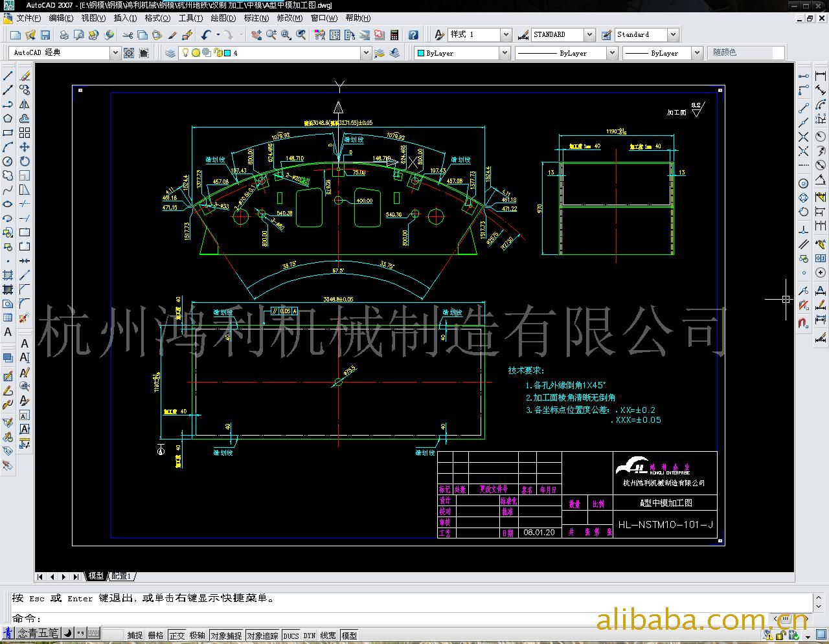Click the 念青五笔 input method button

(37, 633)
